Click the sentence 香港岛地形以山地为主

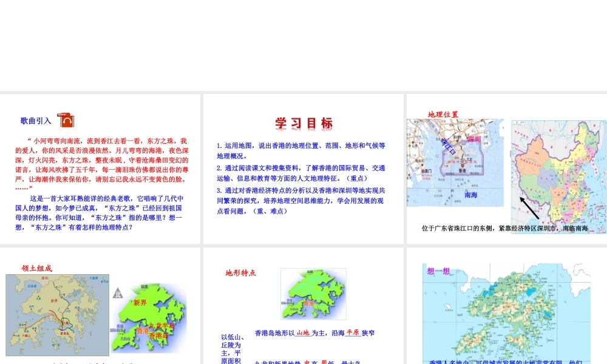[314, 332]
